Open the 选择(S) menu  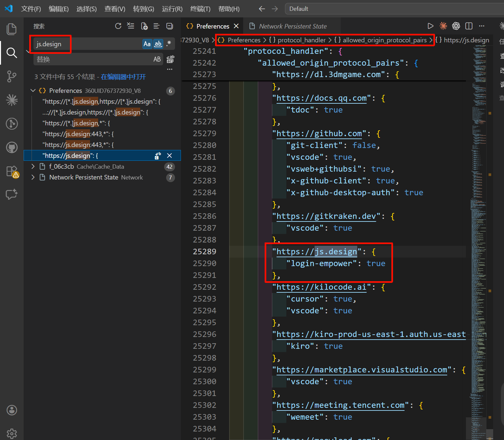[x=87, y=9]
